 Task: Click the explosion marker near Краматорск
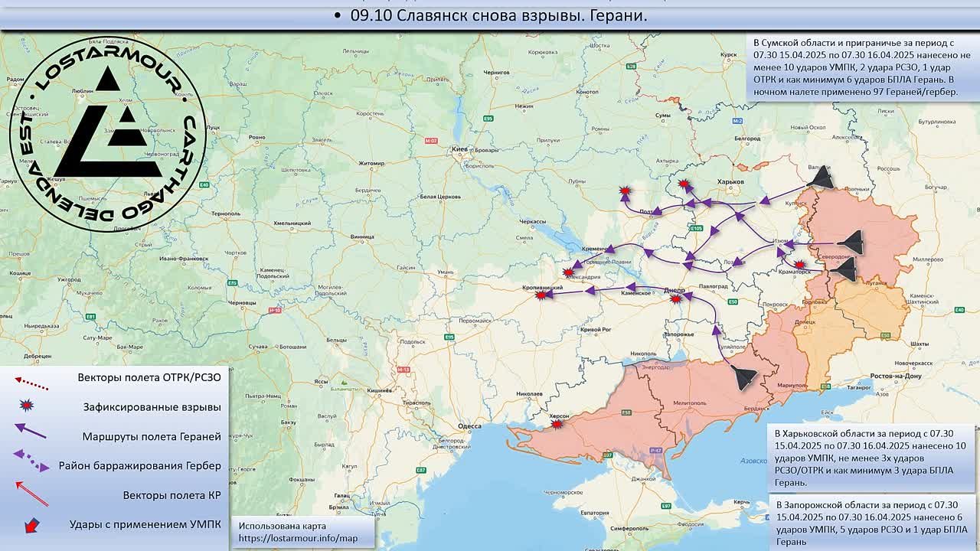pos(800,265)
